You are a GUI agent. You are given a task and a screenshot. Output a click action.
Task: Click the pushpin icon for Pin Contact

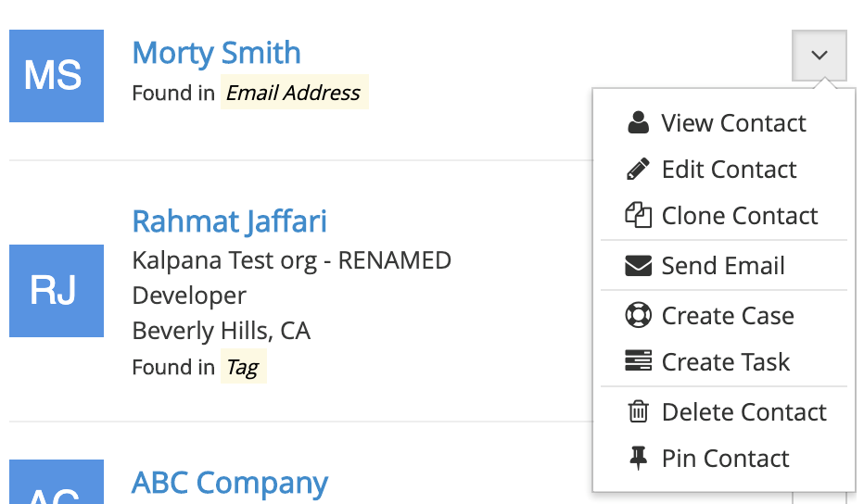pos(638,458)
